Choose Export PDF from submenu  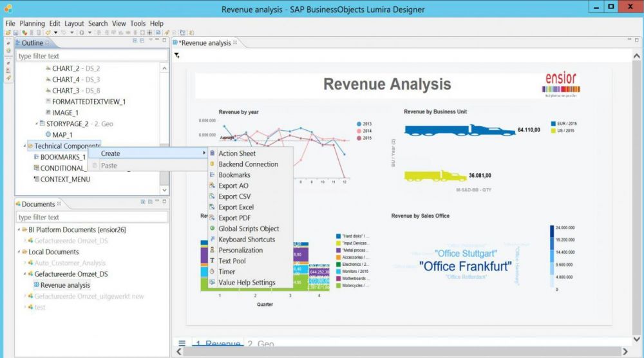click(x=251, y=218)
